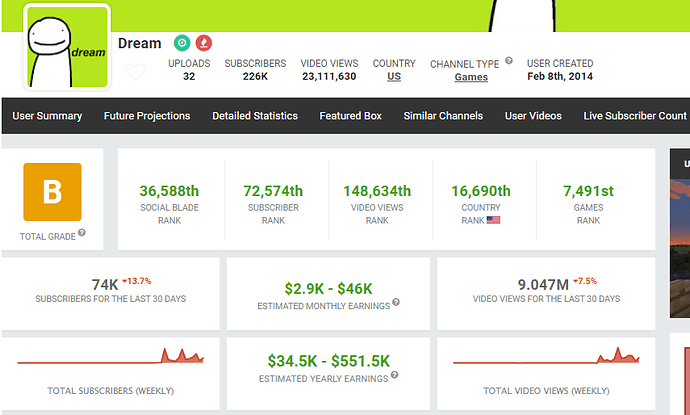
Task: Click the 9.047M video views value
Action: pos(543,285)
